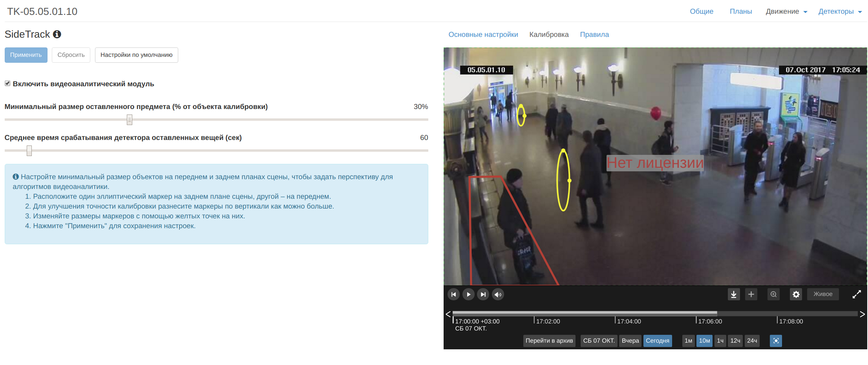Open the SideTrack info icon
Screen dimensions: 868x365
click(57, 35)
